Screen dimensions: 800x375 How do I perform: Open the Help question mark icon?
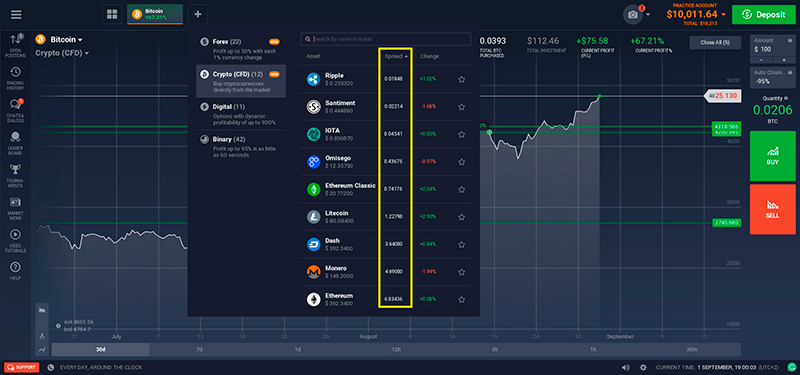pos(15,270)
